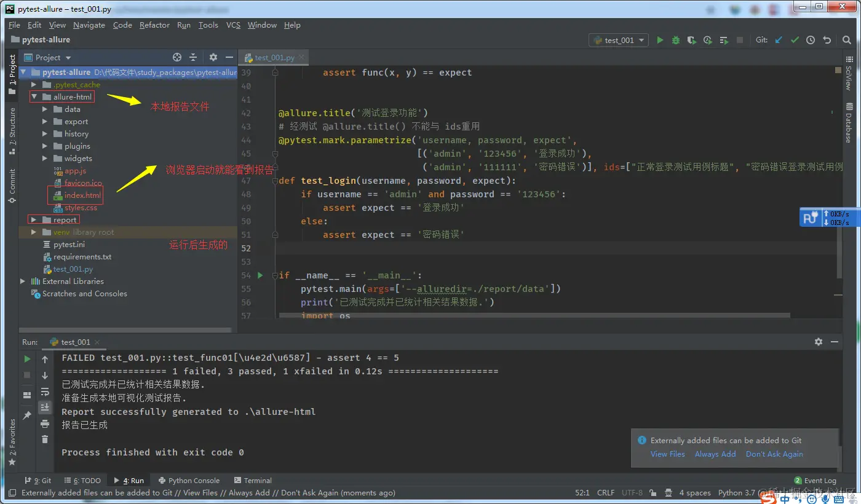Open the 9: Git tool window tab
861x504 pixels.
tap(38, 480)
